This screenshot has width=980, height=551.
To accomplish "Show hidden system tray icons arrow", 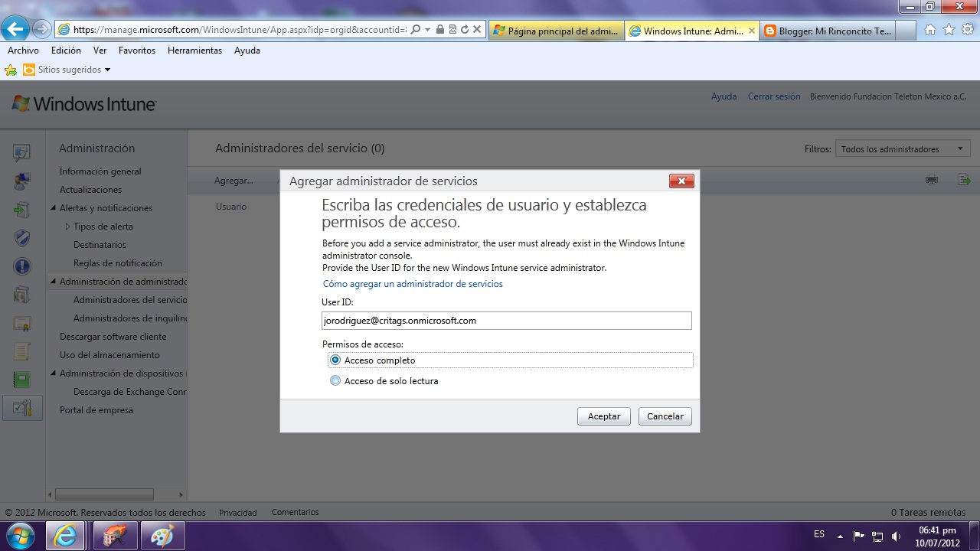I will (x=840, y=536).
